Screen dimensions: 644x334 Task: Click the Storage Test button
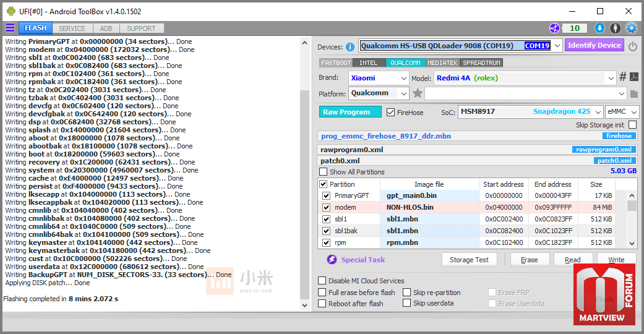tap(469, 260)
